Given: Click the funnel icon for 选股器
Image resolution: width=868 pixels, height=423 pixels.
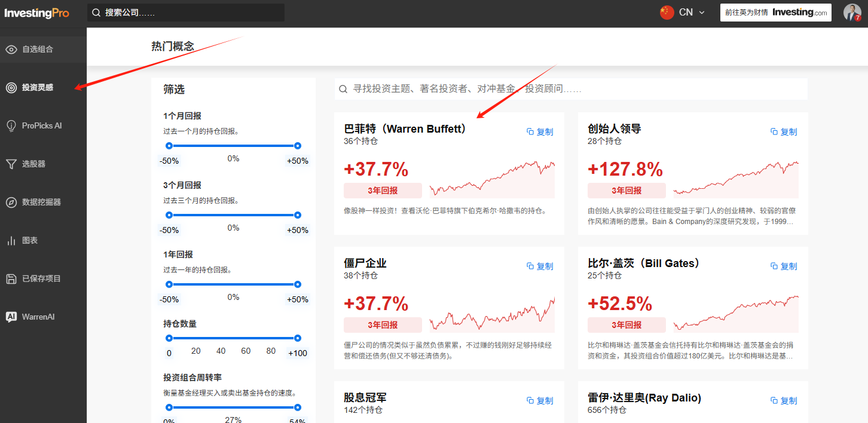Looking at the screenshot, I should pyautogui.click(x=11, y=164).
